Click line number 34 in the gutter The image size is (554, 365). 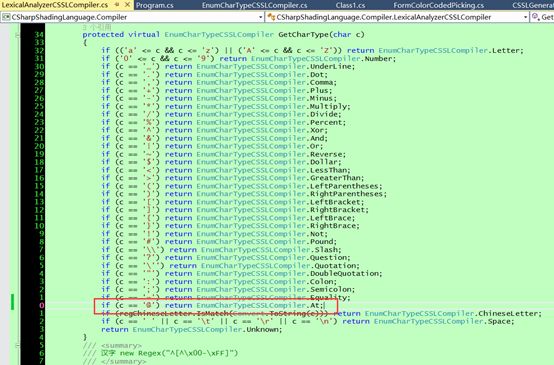39,35
